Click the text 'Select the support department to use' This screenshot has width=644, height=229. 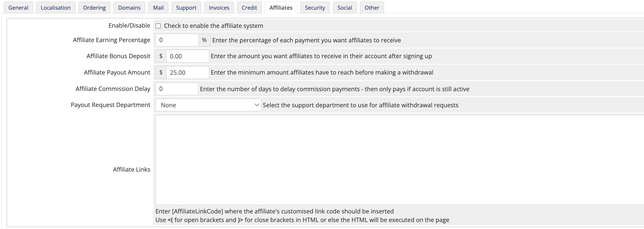360,105
